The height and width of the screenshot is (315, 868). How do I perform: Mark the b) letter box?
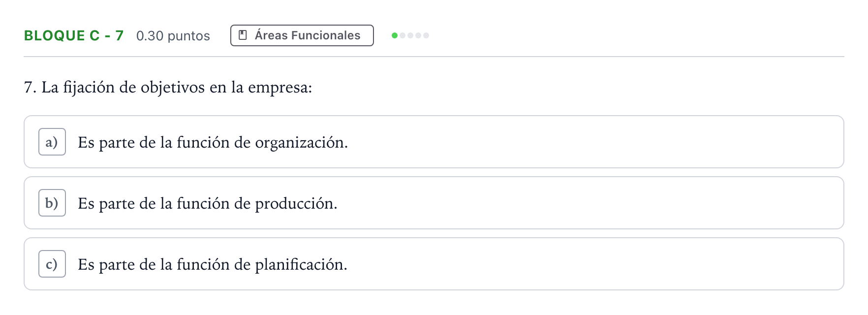(x=52, y=203)
